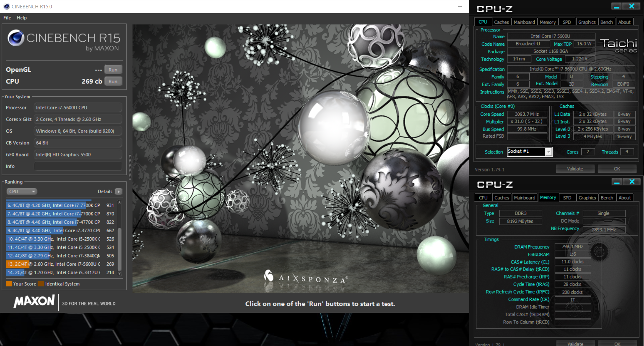Click the panel splitter grip beside render view
Screen dimensions: 644x346
point(130,167)
